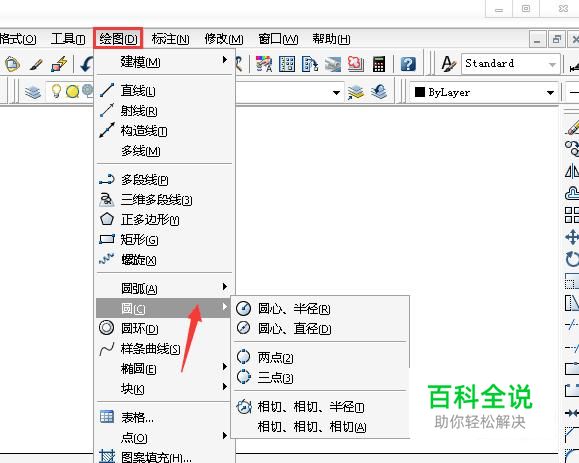Click the move tool cross-arrows icon
The image size is (579, 463).
point(572,237)
